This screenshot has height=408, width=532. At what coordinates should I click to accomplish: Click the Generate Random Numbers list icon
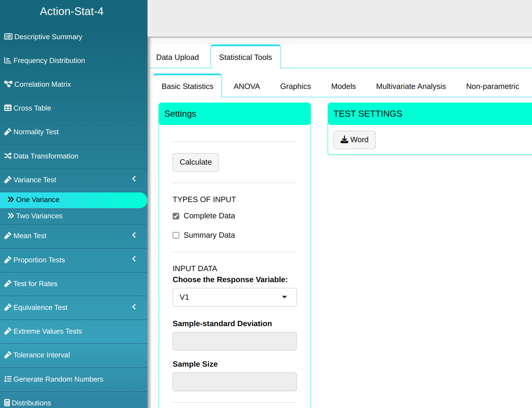click(x=8, y=379)
